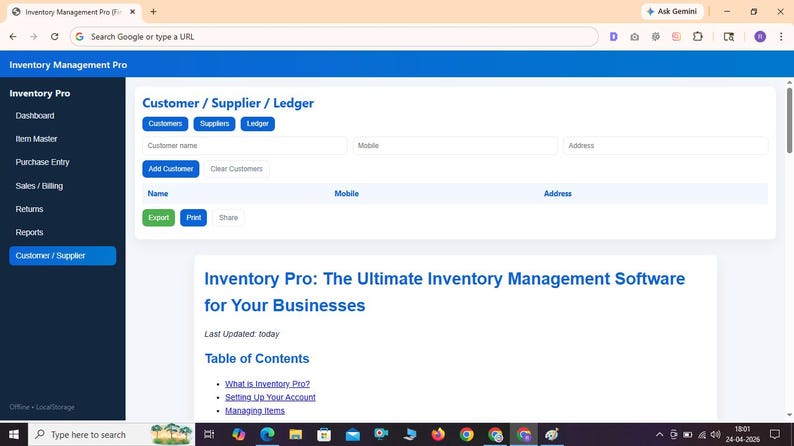Open File Explorer from taskbar
This screenshot has width=794, height=446.
point(296,434)
